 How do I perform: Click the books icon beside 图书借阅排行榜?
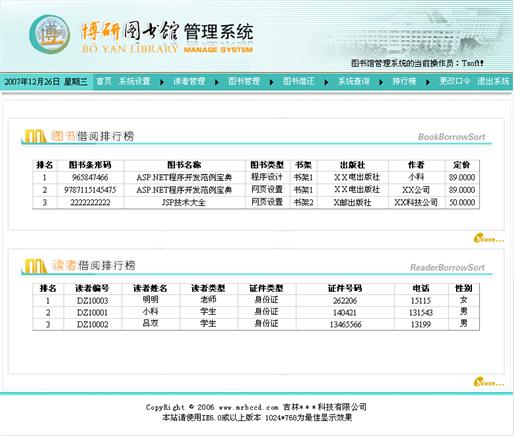pyautogui.click(x=34, y=136)
